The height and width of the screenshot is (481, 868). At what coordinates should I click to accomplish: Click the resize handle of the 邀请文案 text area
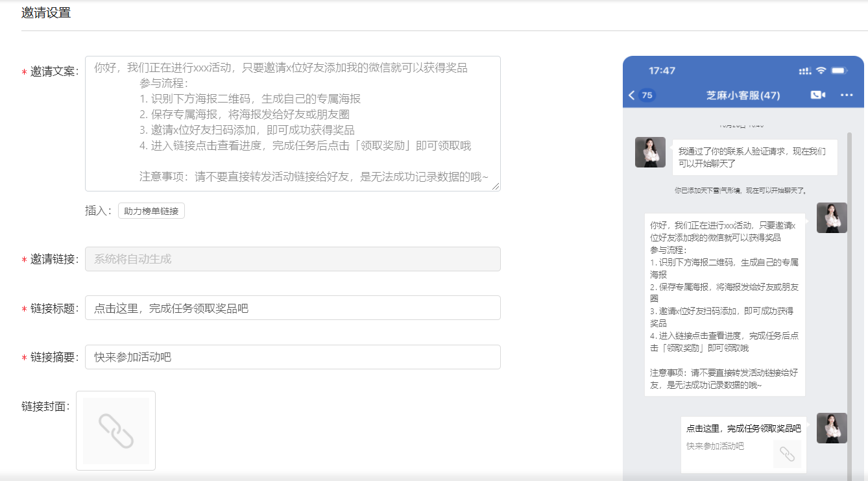[496, 187]
